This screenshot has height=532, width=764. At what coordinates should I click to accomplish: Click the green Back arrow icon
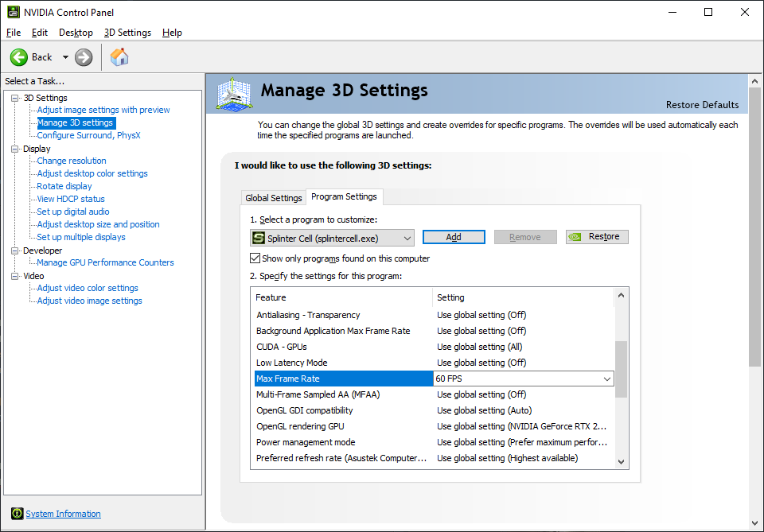[x=19, y=57]
